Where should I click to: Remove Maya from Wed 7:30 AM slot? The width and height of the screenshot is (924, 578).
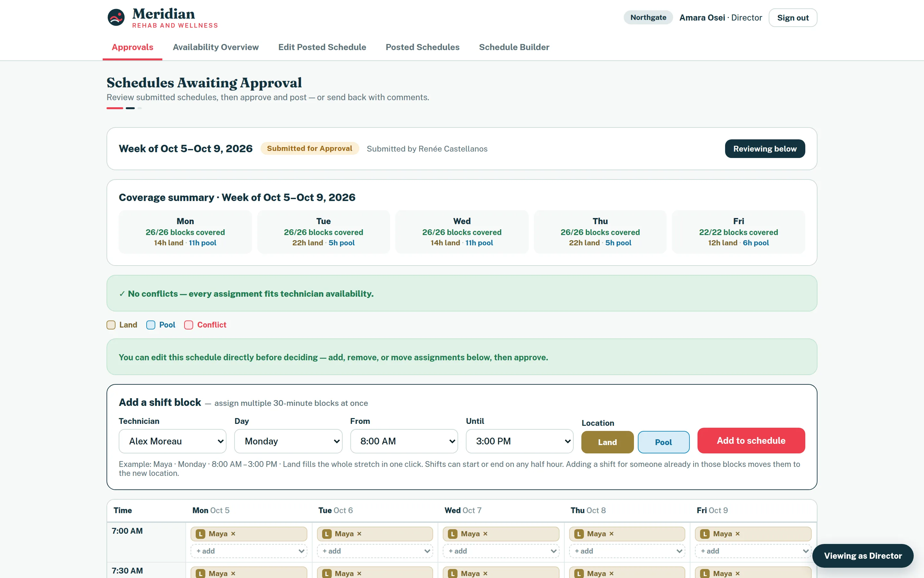pos(485,574)
